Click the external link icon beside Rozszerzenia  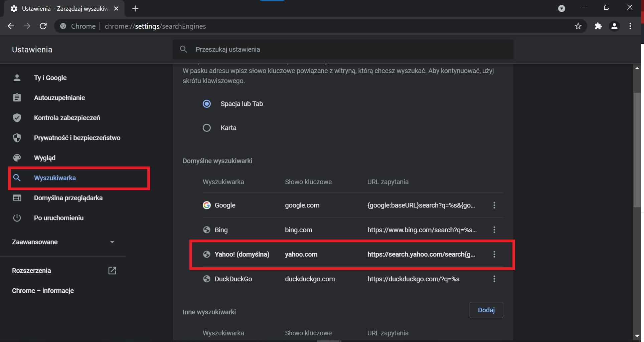(x=112, y=271)
